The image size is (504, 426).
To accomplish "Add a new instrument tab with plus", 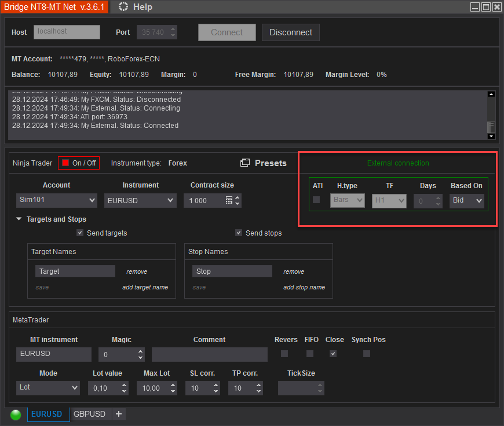I will (x=119, y=414).
